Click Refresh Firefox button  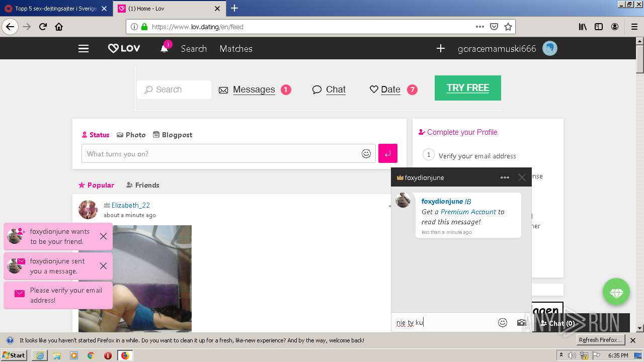pyautogui.click(x=600, y=340)
